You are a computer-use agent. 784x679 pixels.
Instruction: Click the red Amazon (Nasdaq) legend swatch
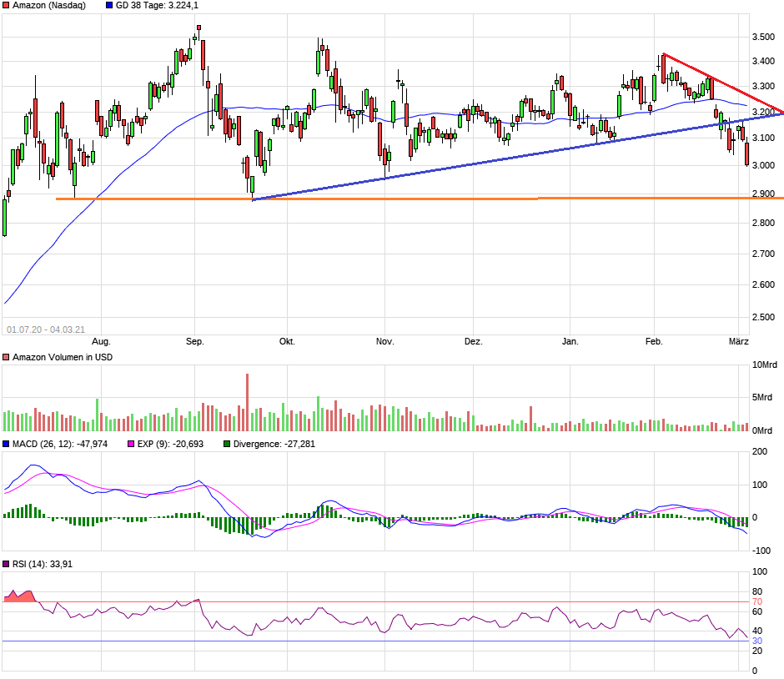click(x=6, y=6)
